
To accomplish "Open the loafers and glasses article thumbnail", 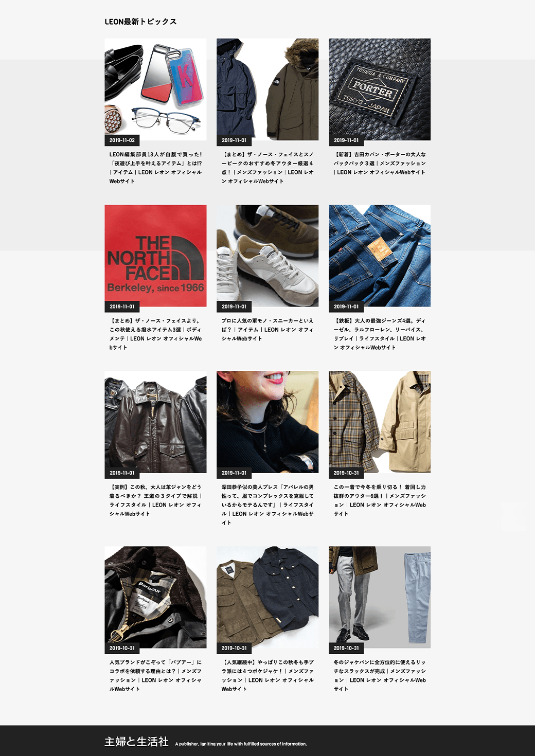I will tap(155, 89).
